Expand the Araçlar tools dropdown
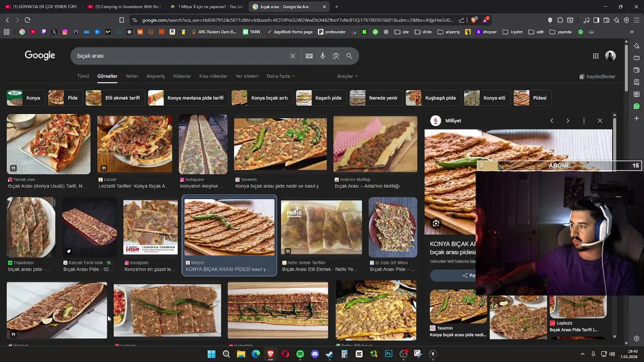Image resolution: width=644 pixels, height=362 pixels. (347, 76)
